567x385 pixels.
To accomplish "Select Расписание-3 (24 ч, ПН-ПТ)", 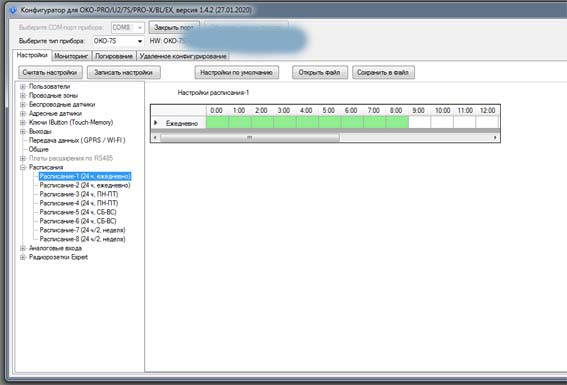I will click(79, 194).
